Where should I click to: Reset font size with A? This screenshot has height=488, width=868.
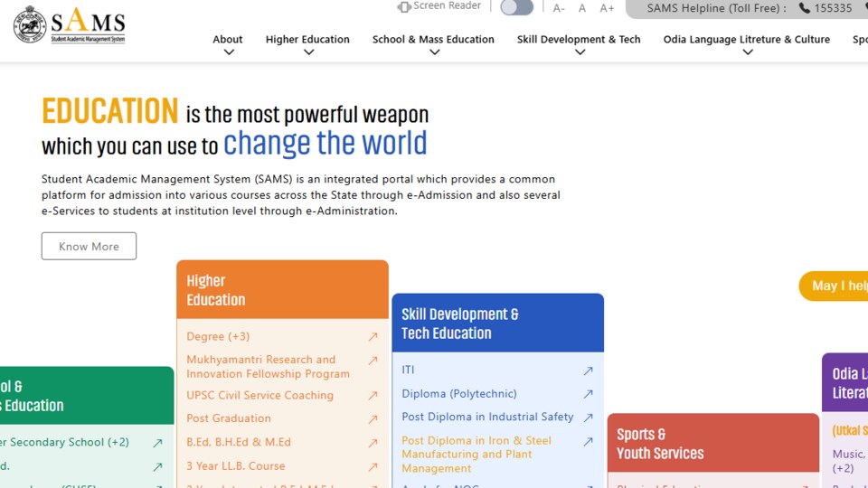point(581,8)
